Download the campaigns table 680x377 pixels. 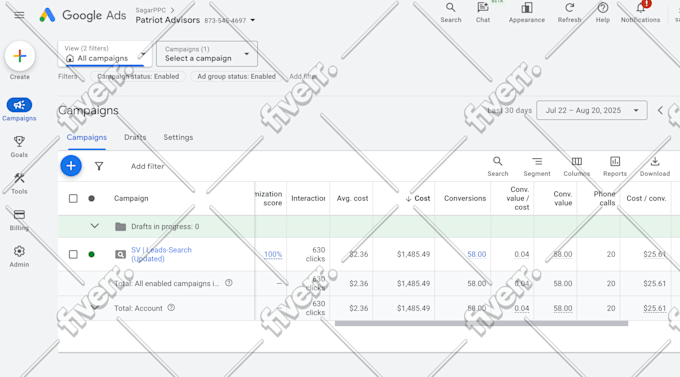[655, 167]
